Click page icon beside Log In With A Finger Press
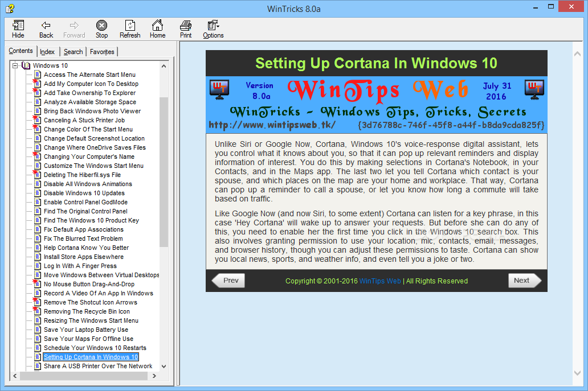The image size is (588, 391). [x=38, y=266]
